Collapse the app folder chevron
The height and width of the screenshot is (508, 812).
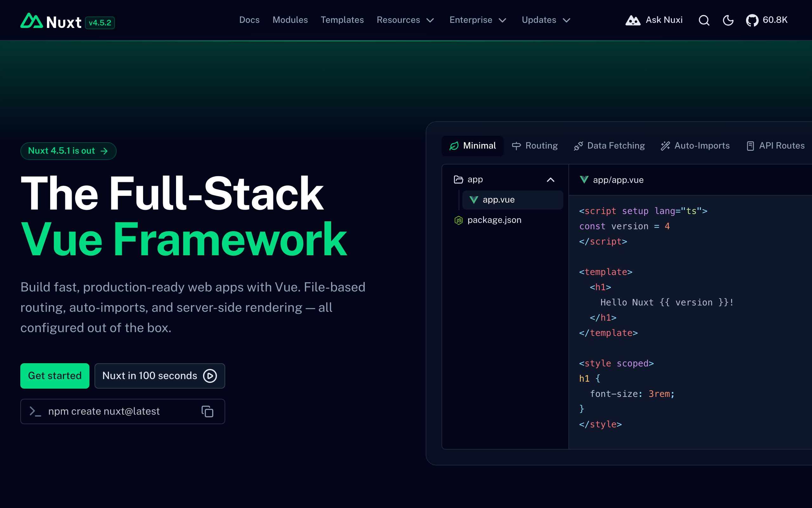[x=550, y=180]
